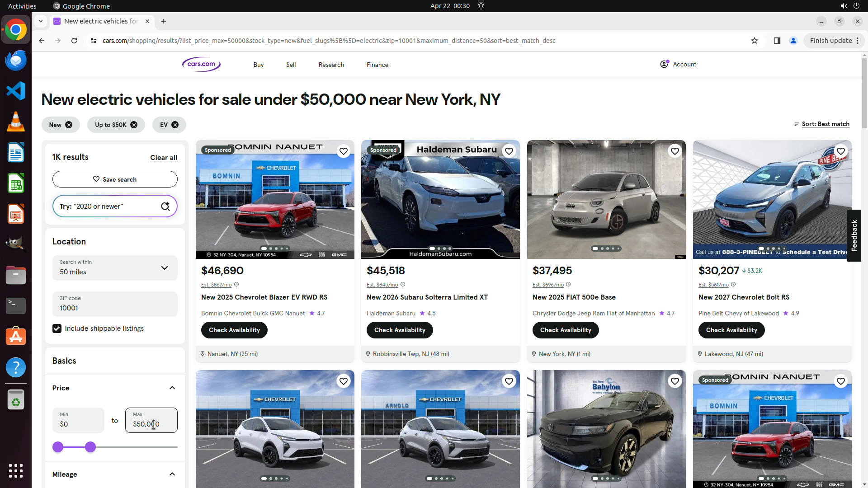868x488 pixels.
Task: Favorite the FIAT 500e Base listing
Action: 675,151
